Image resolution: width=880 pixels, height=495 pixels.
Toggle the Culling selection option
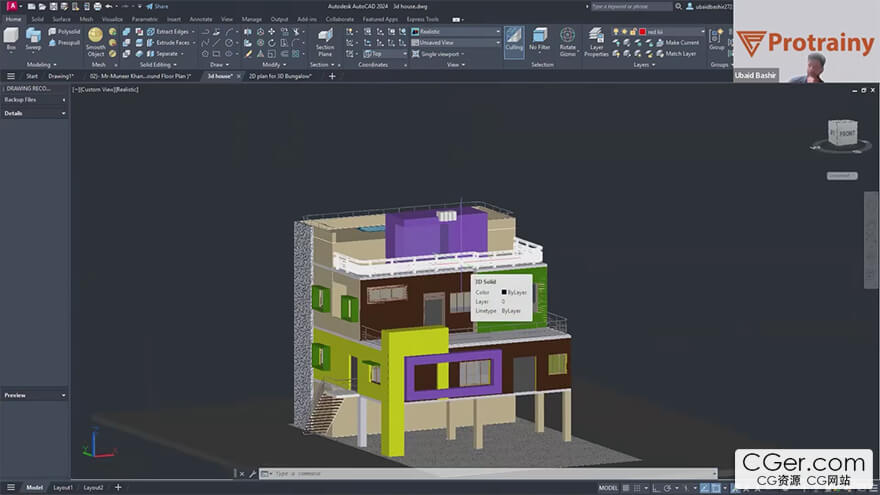[x=513, y=40]
